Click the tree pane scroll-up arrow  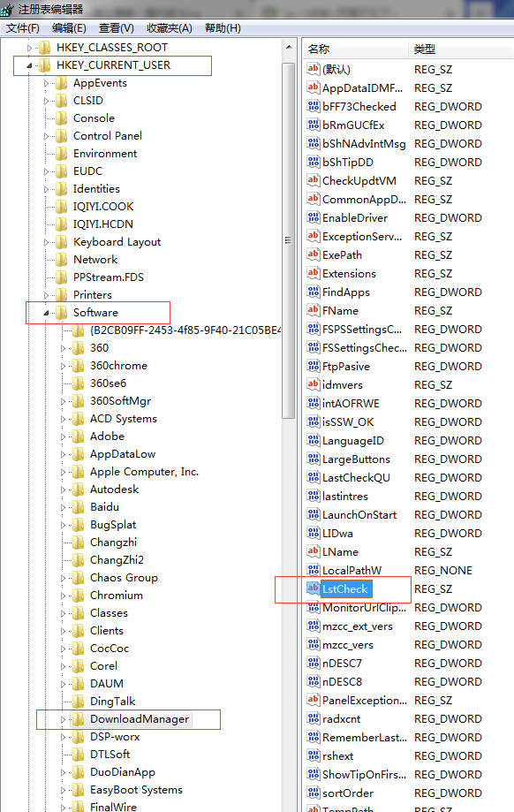click(289, 48)
